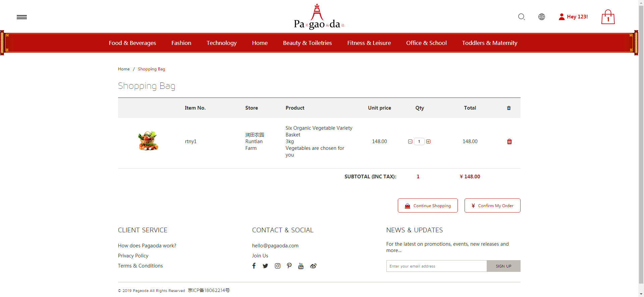Open the Hey 123! account menu
Image resolution: width=644 pixels, height=297 pixels.
pos(573,17)
